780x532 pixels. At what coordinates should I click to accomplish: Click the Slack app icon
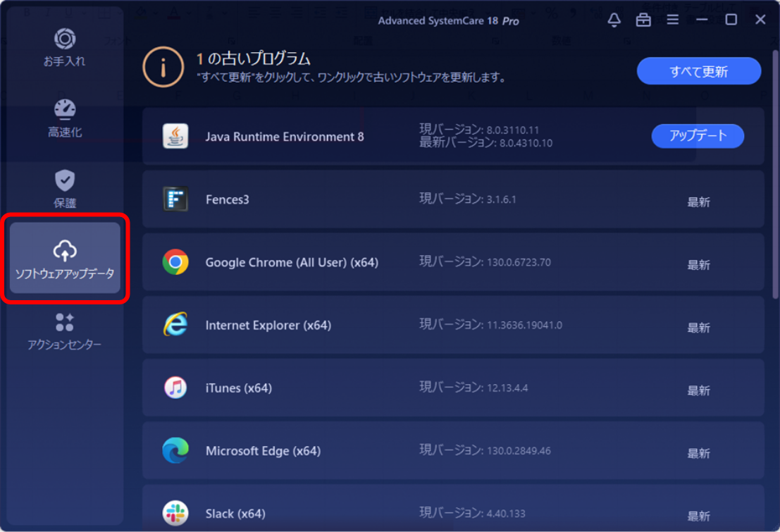(x=175, y=513)
